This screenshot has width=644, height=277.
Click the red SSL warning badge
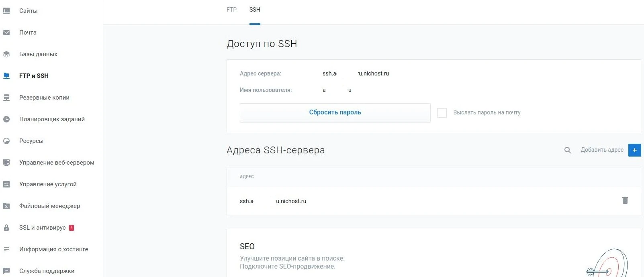pos(72,228)
